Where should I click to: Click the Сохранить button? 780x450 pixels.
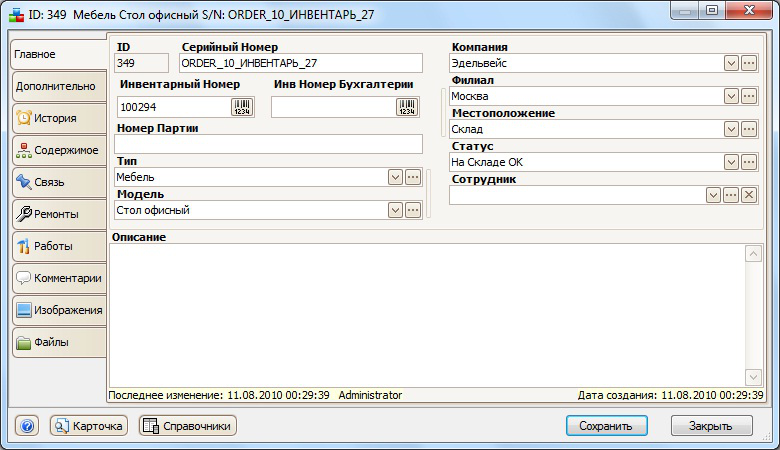(x=606, y=426)
